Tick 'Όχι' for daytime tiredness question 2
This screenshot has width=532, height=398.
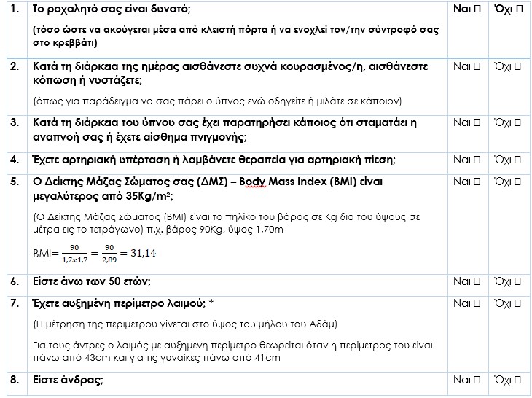point(517,66)
